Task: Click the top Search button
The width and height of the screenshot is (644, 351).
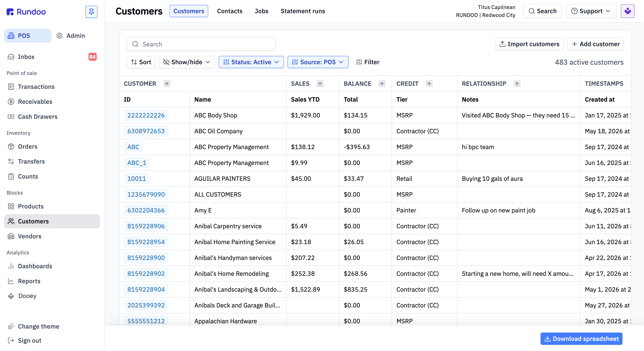Action: [x=542, y=11]
